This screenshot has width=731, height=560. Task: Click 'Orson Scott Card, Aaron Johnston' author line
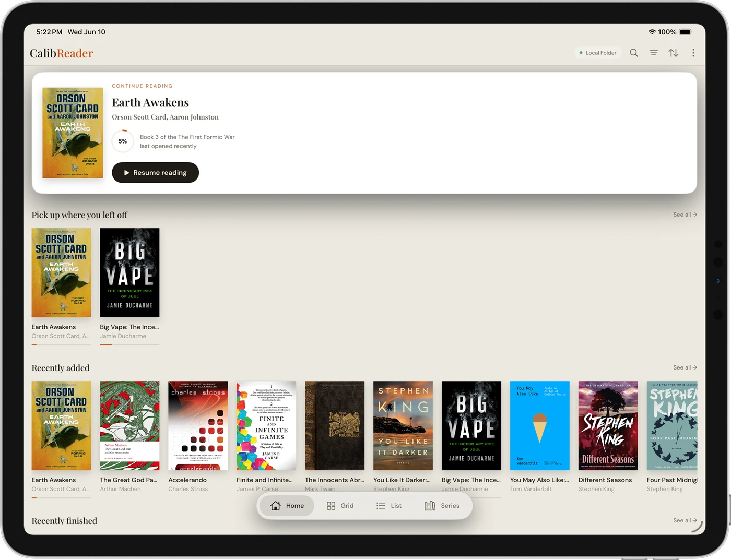(165, 117)
